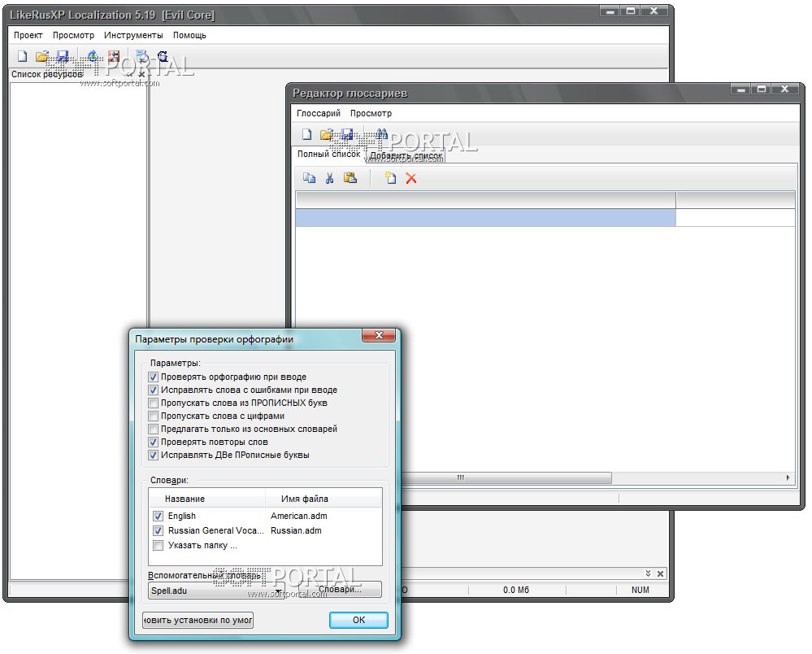Click the save project floppy icon in the main toolbar

click(62, 56)
